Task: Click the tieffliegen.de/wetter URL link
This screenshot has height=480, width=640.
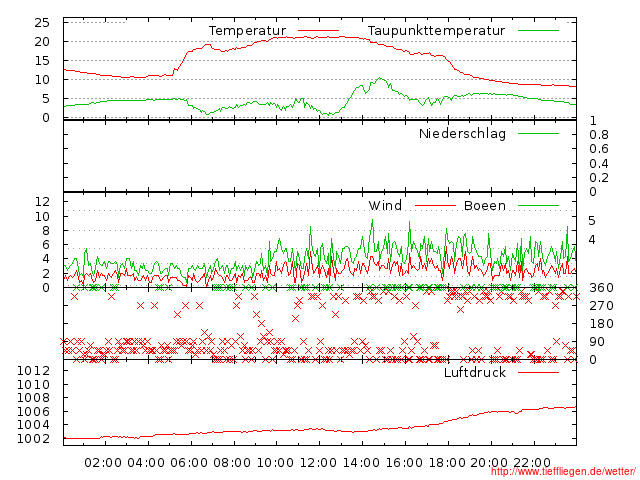Action: pos(563,472)
